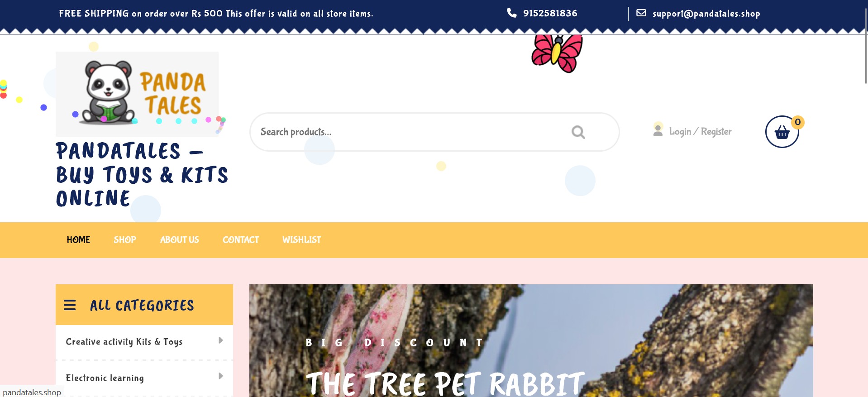Click the phone icon in top bar
Viewport: 868px width, 397px height.
click(511, 13)
